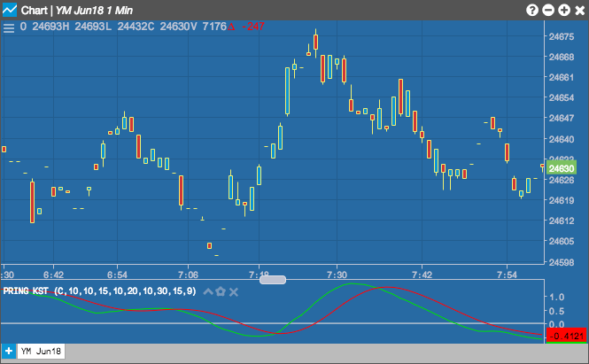This screenshot has height=364, width=589.
Task: Remove the PRING KST study with its X
Action: pos(234,292)
